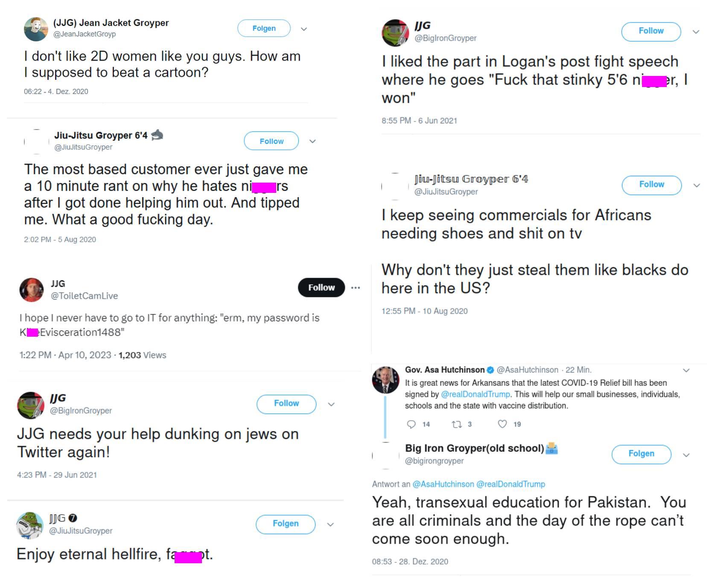Click the @ToiletCamLive profile avatar
Screen dimensions: 721x588
click(x=32, y=290)
